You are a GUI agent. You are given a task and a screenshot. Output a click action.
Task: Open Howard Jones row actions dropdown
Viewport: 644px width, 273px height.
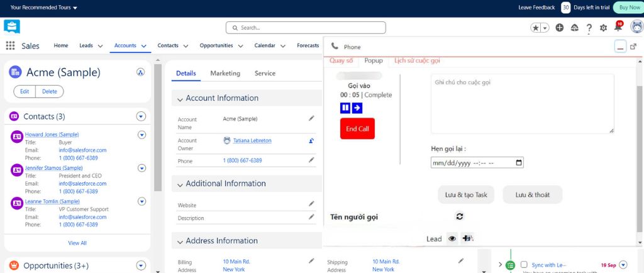[x=142, y=135]
